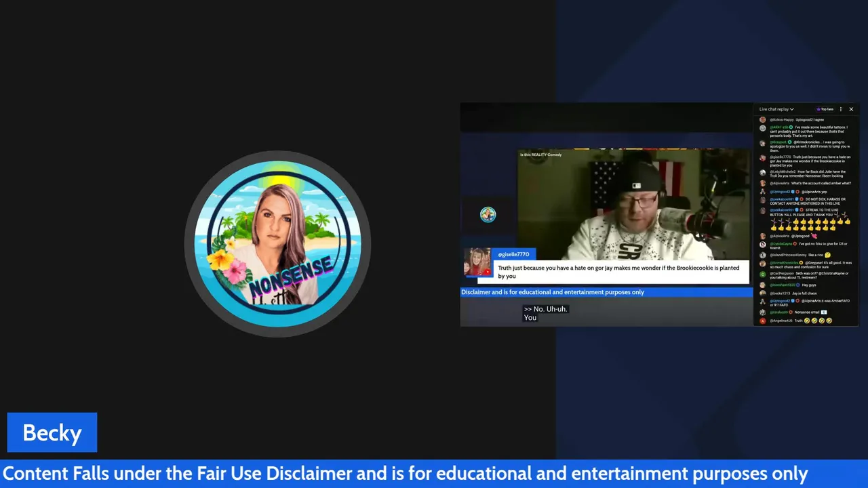Click the heart emoji in the @AlpineArts message
The height and width of the screenshot is (488, 868).
point(814,236)
